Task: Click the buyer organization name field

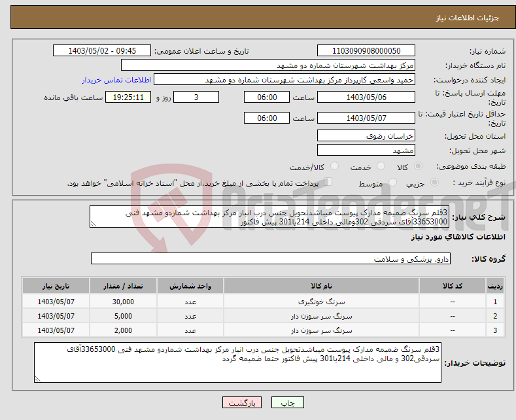Action: (268, 65)
